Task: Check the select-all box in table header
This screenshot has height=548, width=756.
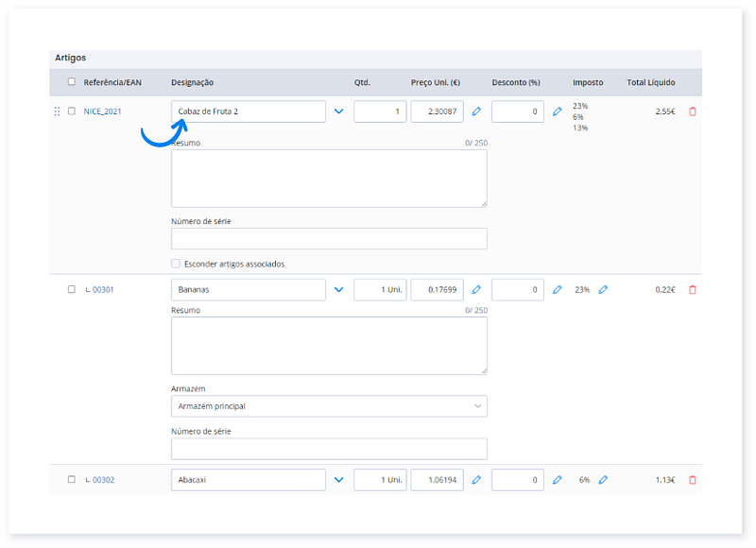Action: pyautogui.click(x=72, y=82)
